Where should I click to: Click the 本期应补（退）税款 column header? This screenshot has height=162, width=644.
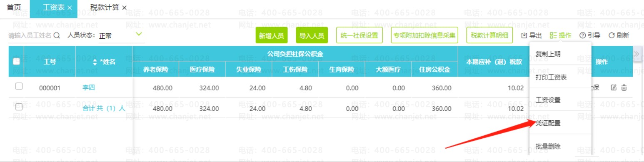494,62
